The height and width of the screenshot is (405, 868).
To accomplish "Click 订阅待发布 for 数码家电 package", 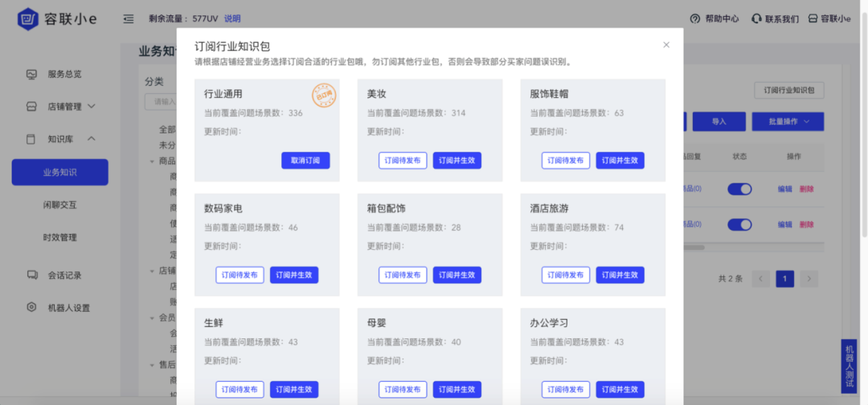I will 240,275.
